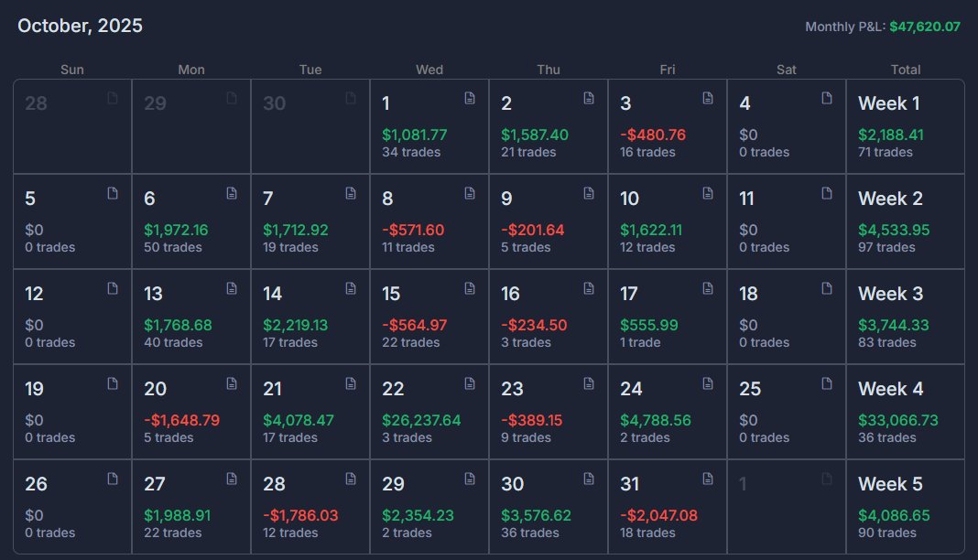Viewport: 978px width, 560px height.
Task: Open the note icon on October 7
Action: [x=351, y=193]
